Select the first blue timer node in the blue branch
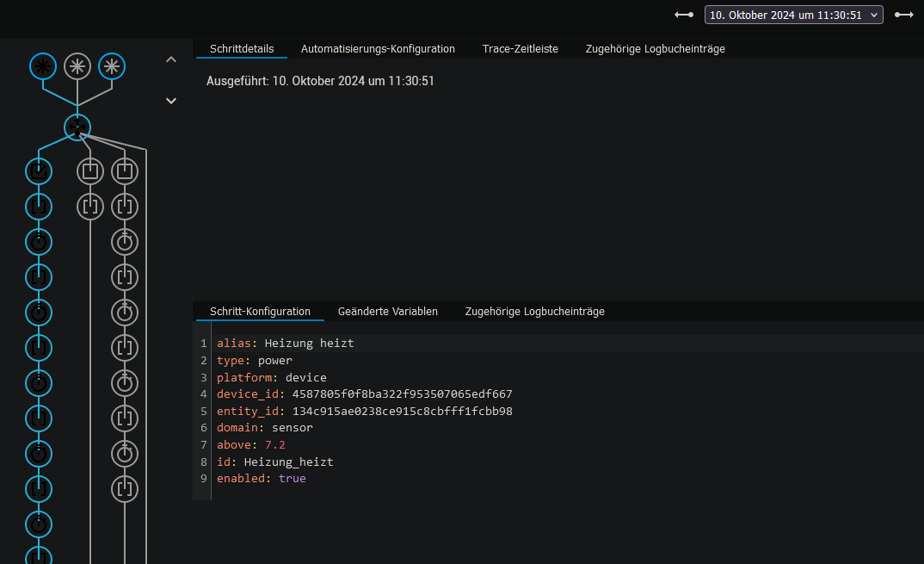The height and width of the screenshot is (564, 924). tap(39, 242)
